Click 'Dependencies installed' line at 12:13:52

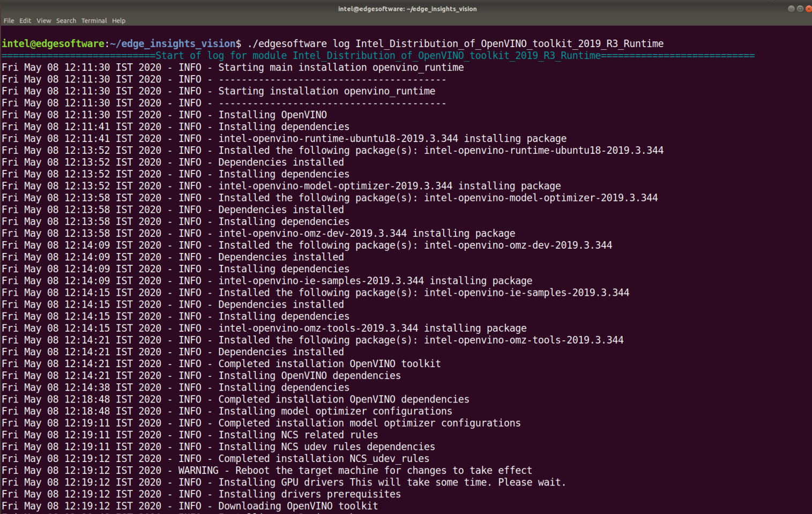(x=173, y=161)
